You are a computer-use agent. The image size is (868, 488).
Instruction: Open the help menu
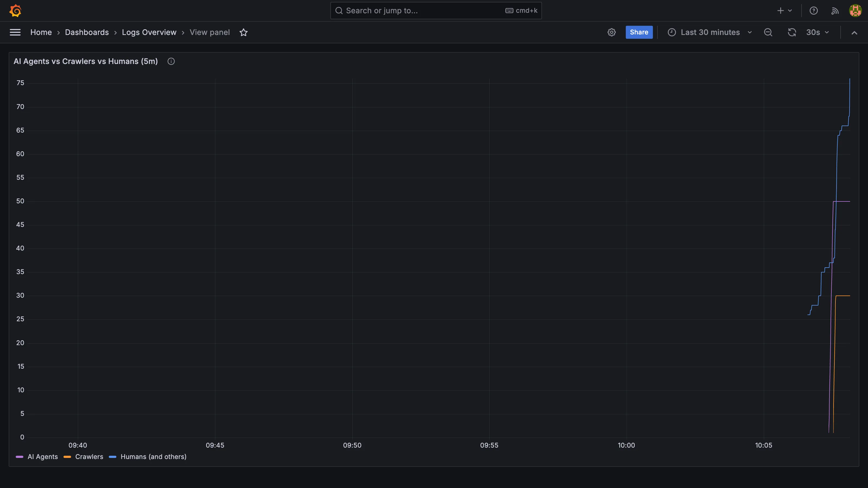814,11
